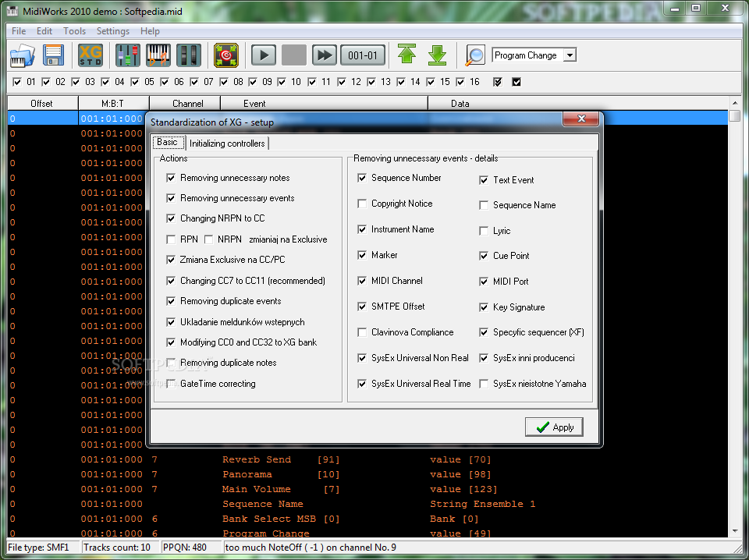
Task: Toggle SMTPE Offset checkbox
Action: pos(362,307)
